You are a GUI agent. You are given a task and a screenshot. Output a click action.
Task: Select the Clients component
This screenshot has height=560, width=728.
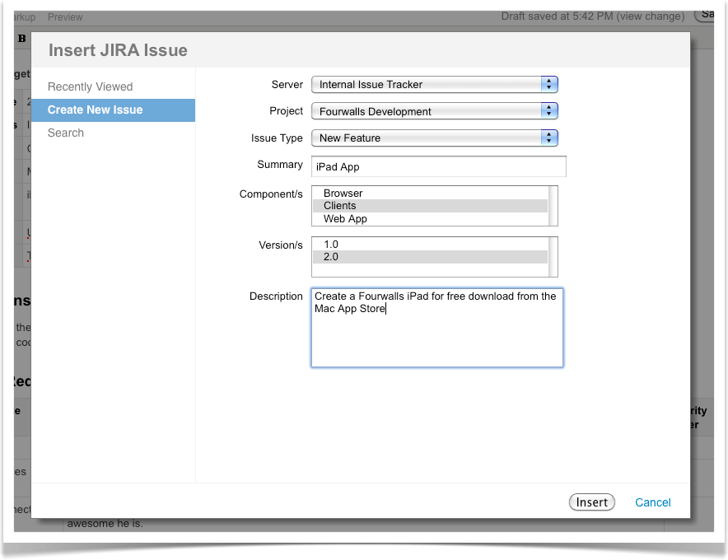click(x=431, y=206)
